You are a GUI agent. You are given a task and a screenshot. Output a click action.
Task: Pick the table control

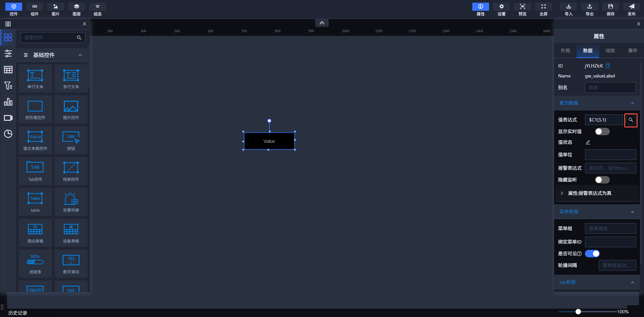[35, 202]
